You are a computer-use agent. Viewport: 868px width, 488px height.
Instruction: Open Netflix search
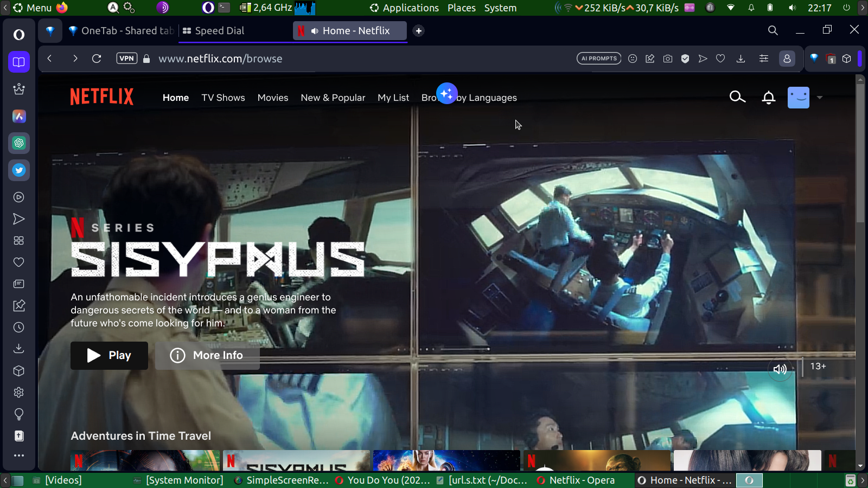coord(737,97)
